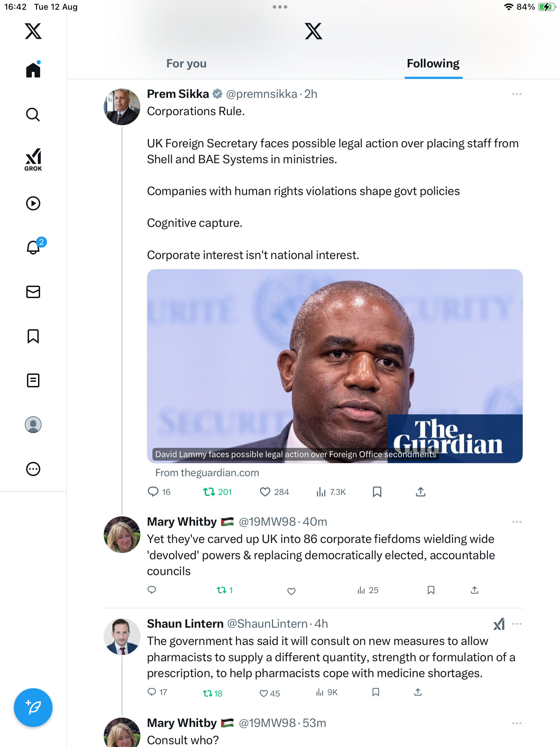
Task: Open the search magnifier icon
Action: [x=33, y=114]
